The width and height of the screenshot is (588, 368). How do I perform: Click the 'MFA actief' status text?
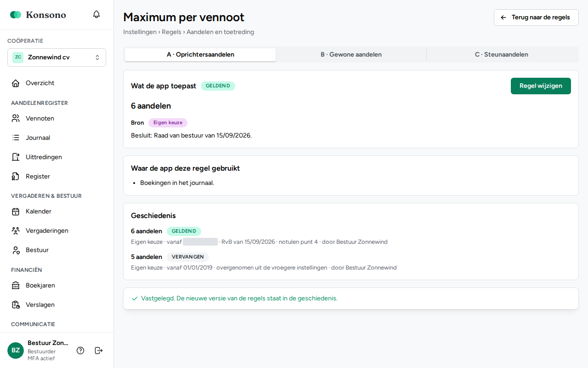pyautogui.click(x=41, y=359)
